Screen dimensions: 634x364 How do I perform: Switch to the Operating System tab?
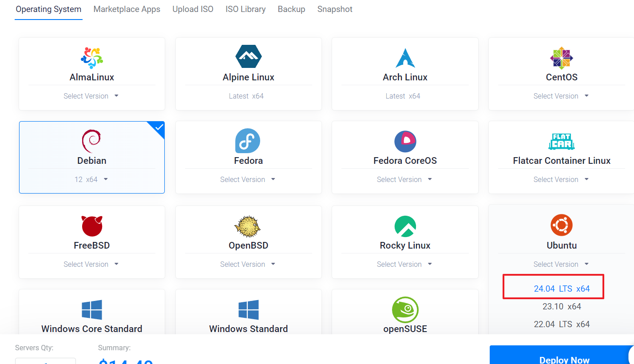(x=48, y=9)
